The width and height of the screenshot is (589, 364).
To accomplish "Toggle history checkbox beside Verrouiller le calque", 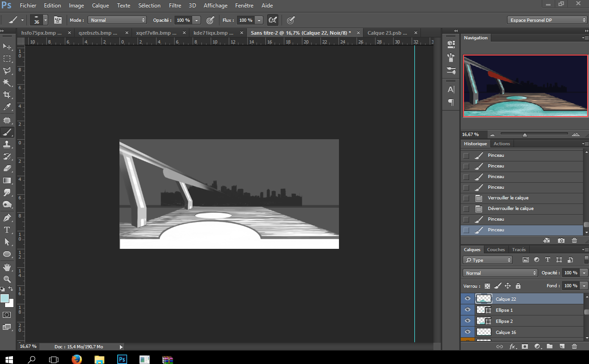I will [466, 198].
